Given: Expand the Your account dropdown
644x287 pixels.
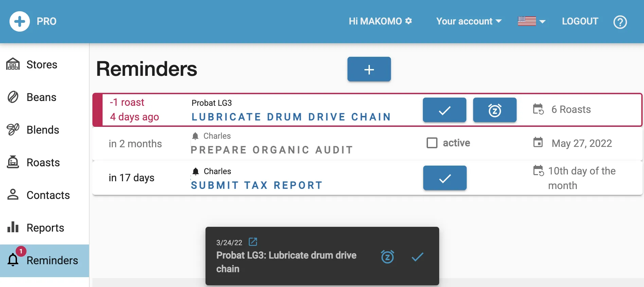Looking at the screenshot, I should 469,21.
